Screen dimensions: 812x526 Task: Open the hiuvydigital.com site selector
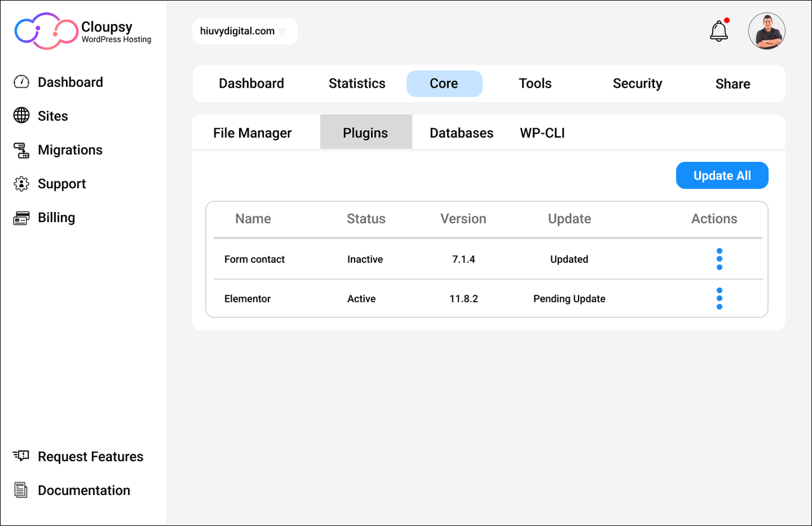pos(244,30)
